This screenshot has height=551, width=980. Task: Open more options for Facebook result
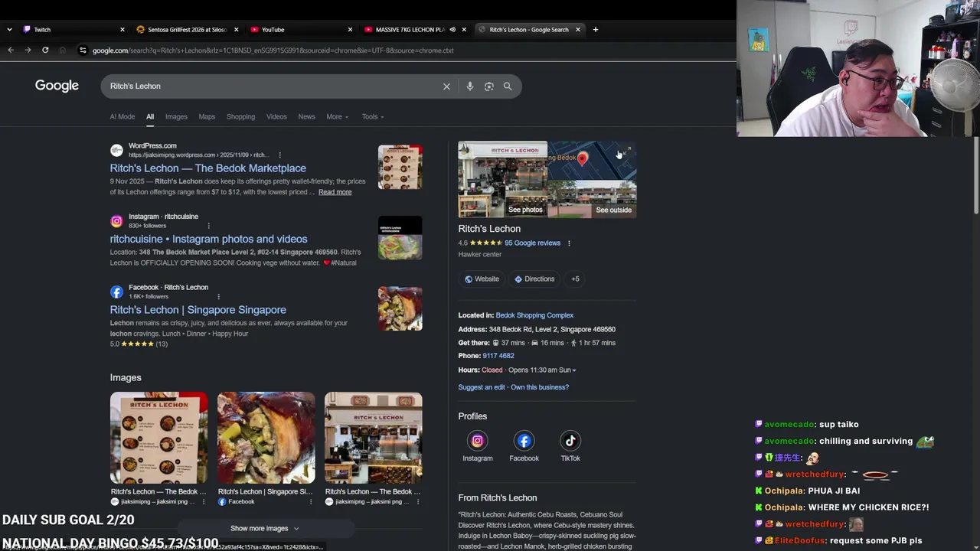tap(218, 297)
